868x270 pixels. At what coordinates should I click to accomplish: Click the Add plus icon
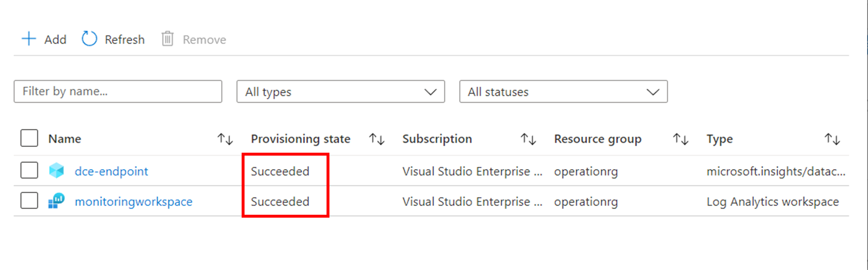coord(29,39)
